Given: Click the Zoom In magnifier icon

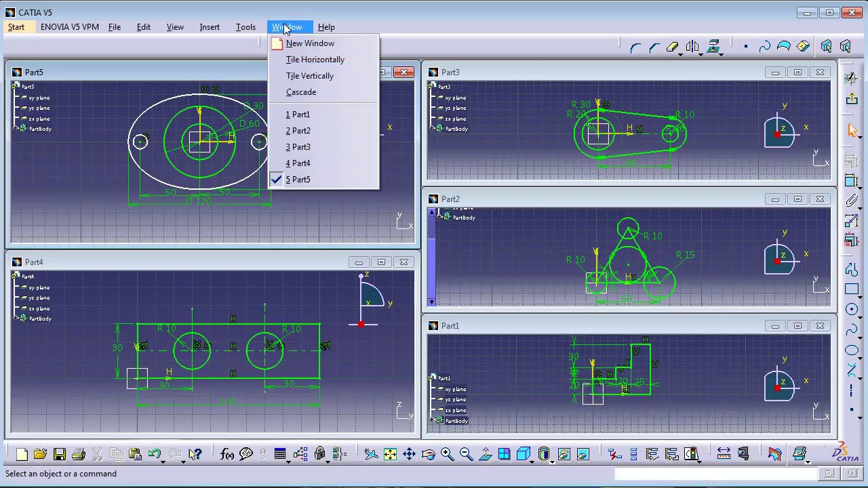Looking at the screenshot, I should 447,454.
